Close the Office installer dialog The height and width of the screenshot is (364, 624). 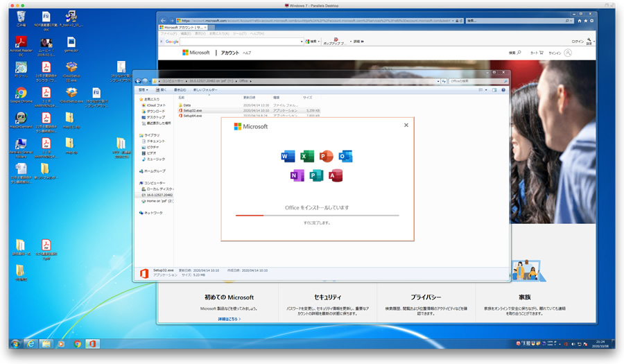click(406, 125)
